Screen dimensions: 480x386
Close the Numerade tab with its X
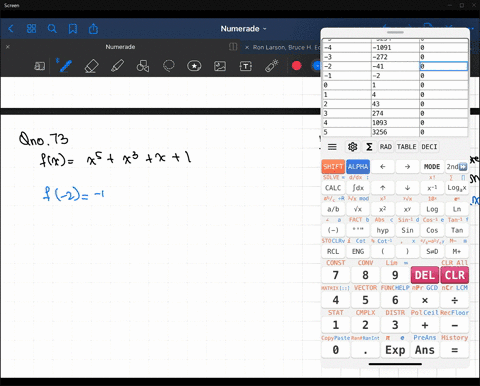pyautogui.click(x=8, y=47)
